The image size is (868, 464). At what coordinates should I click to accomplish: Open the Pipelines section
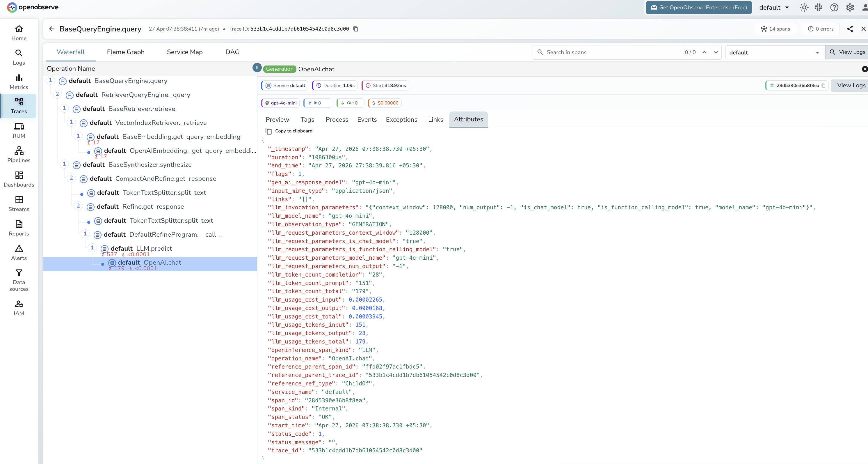pos(19,155)
